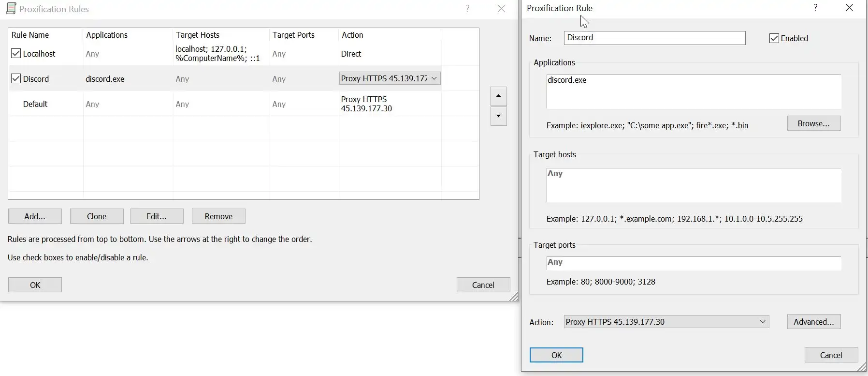Confirm with OK in Proxification Rules window
This screenshot has width=868, height=376.
click(35, 285)
